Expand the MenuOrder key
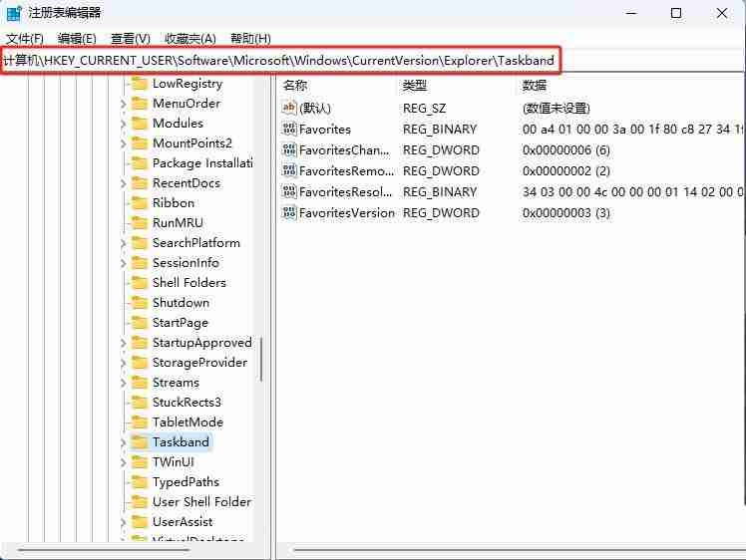This screenshot has width=746, height=560. (124, 104)
